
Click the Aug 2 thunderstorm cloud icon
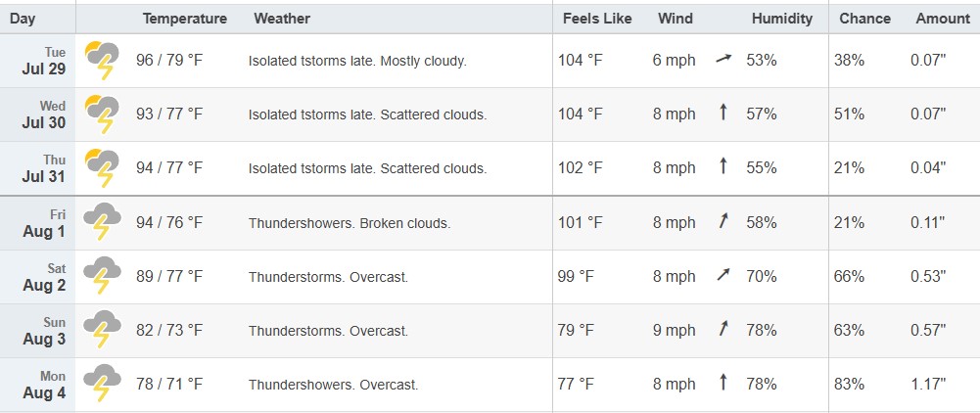tap(102, 276)
